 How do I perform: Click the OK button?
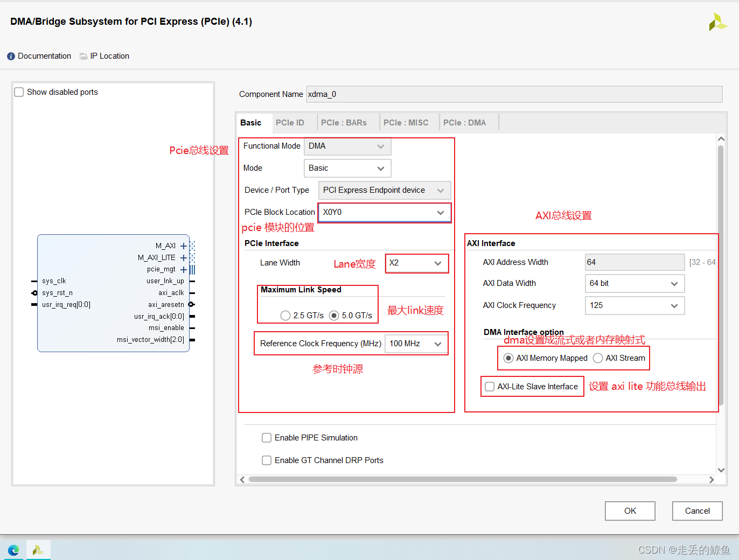630,511
